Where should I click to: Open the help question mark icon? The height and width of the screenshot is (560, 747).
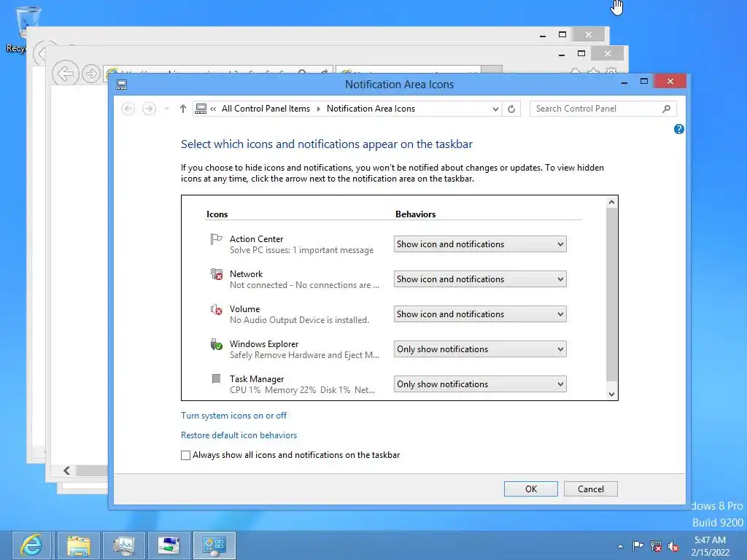point(679,129)
